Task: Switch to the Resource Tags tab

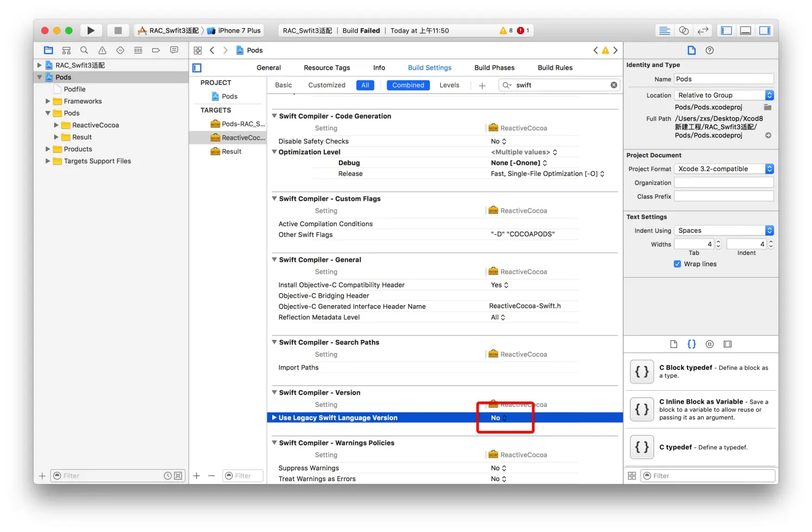Action: pyautogui.click(x=327, y=68)
